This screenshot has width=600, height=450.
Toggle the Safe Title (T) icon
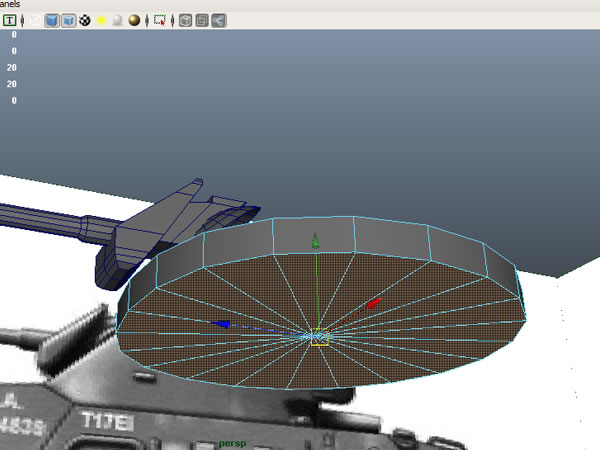point(10,20)
